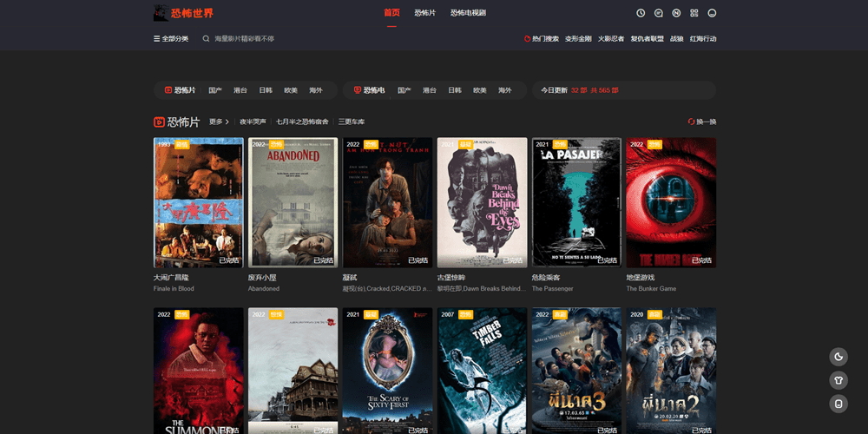Open the message bubble icon in header
Viewport: 868px width, 434px height.
(x=658, y=13)
